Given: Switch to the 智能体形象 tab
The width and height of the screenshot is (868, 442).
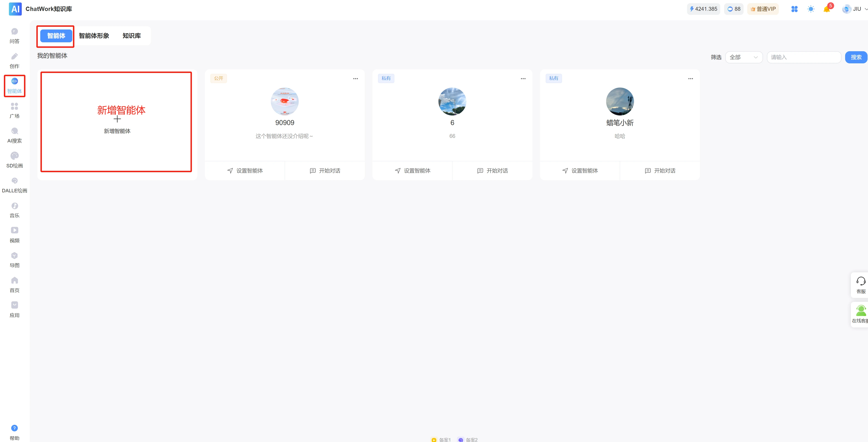Looking at the screenshot, I should point(94,36).
